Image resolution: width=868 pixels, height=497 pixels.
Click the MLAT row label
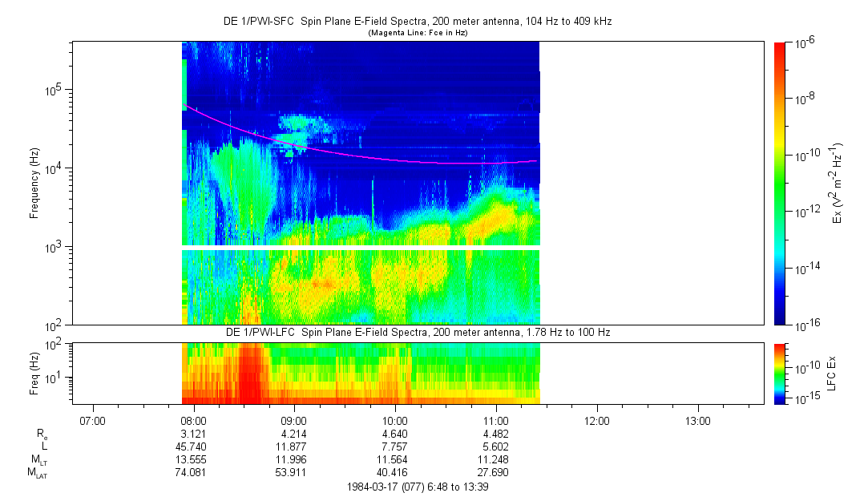tap(38, 473)
